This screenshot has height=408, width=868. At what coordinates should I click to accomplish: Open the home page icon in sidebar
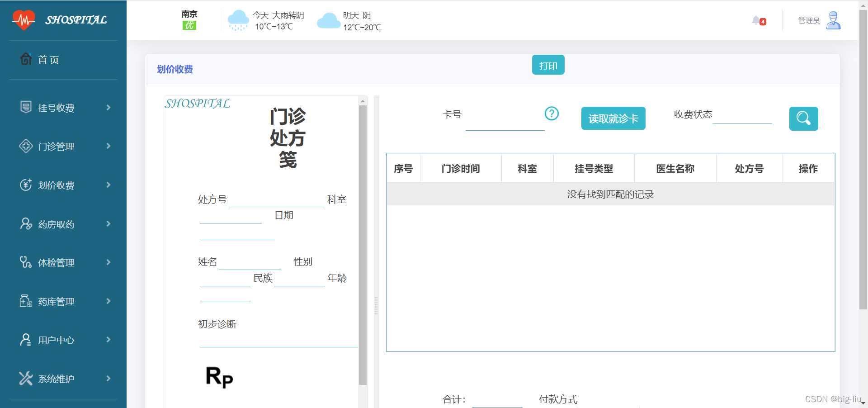26,59
